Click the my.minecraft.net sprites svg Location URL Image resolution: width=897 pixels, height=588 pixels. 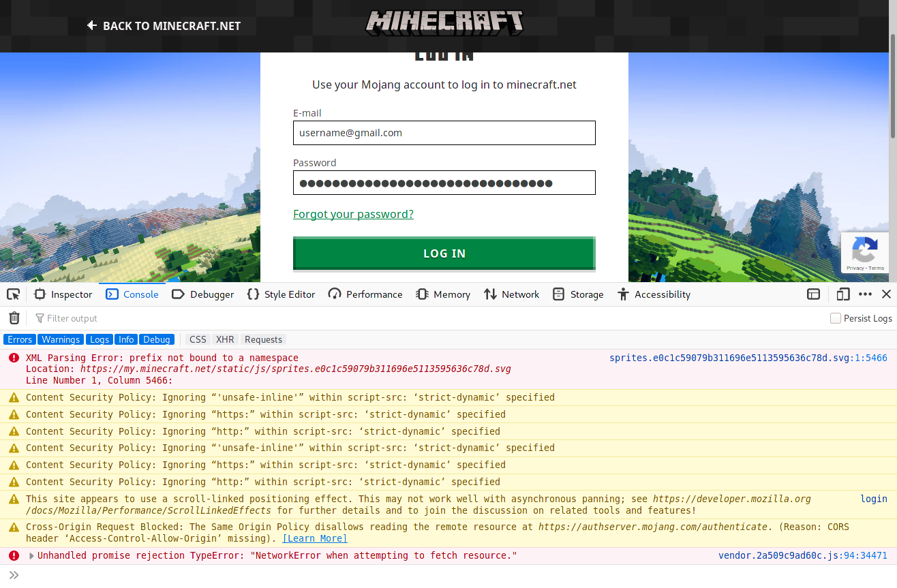pyautogui.click(x=296, y=369)
